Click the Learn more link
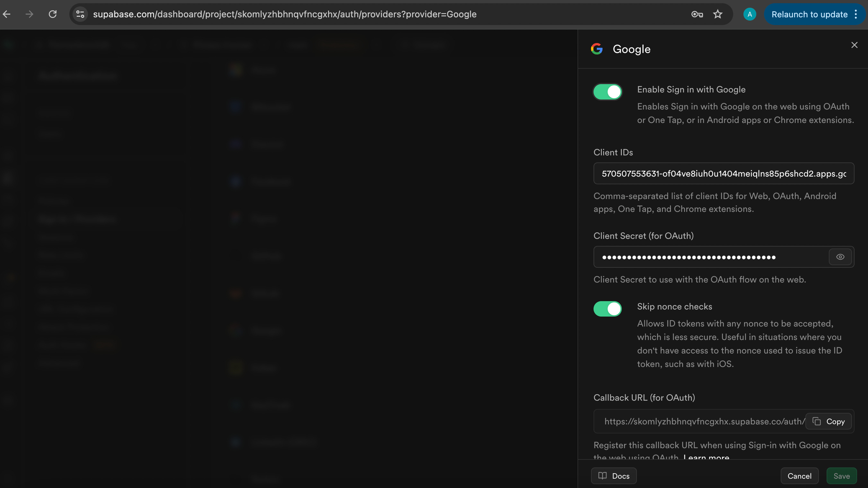 [x=706, y=457]
